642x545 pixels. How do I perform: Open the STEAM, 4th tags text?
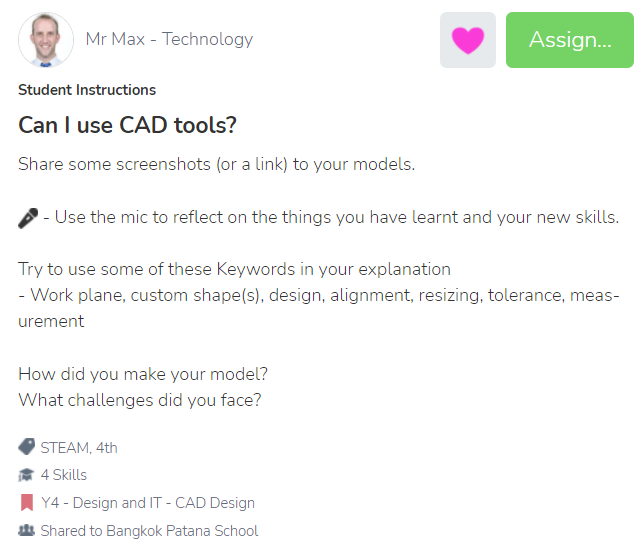[x=79, y=448]
